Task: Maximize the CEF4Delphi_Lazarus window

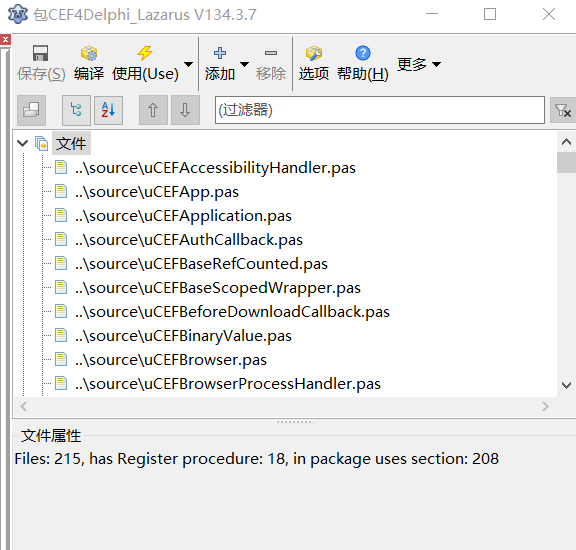Action: tap(490, 14)
